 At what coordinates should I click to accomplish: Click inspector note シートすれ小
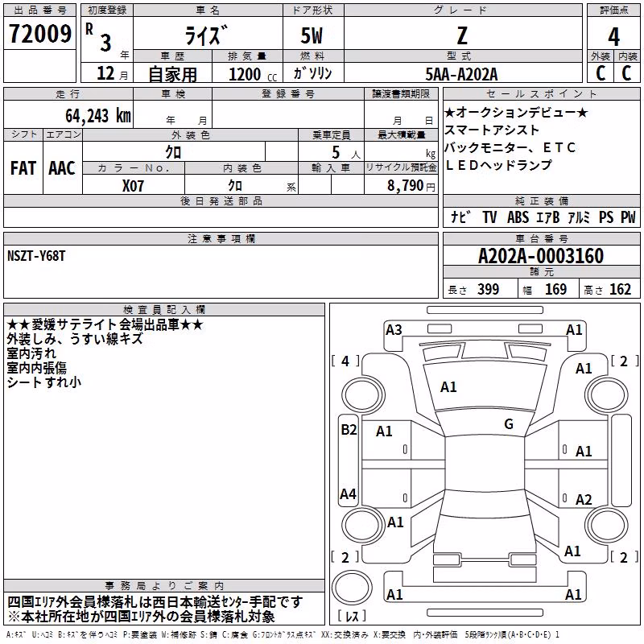pyautogui.click(x=44, y=382)
